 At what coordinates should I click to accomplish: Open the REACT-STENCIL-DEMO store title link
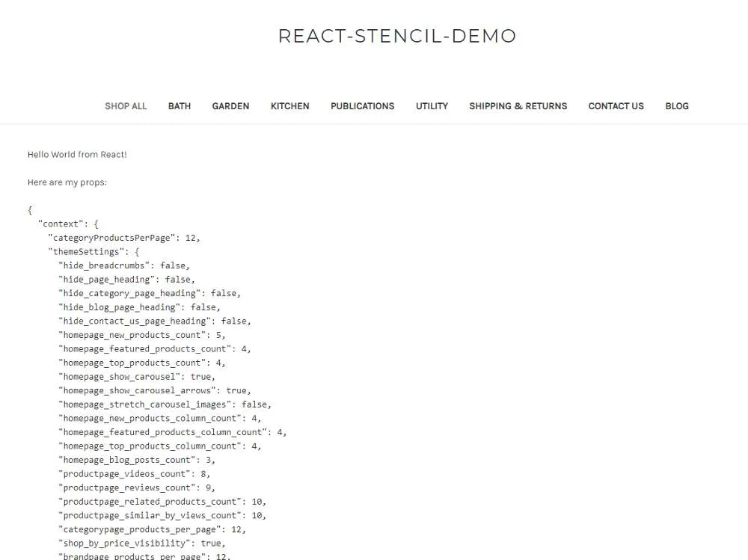pos(397,36)
